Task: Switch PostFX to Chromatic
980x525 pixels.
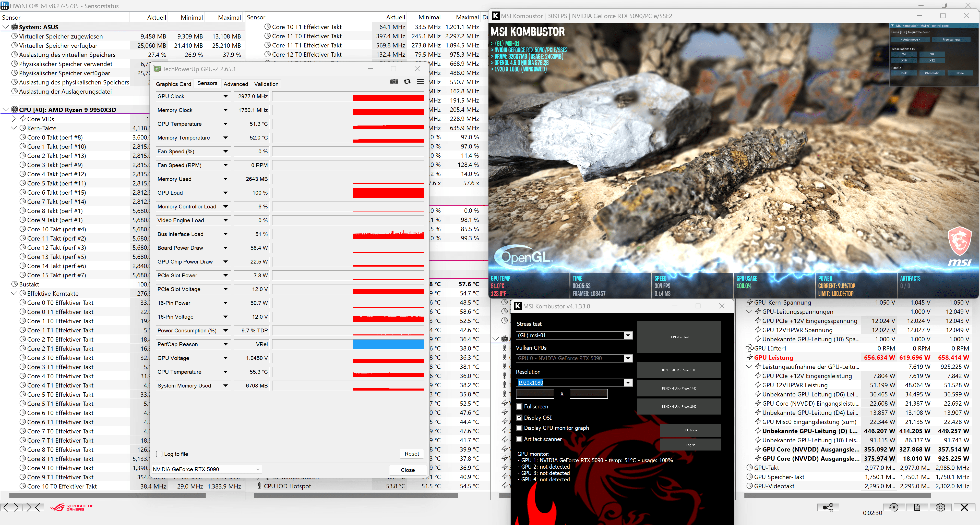Action: point(932,73)
